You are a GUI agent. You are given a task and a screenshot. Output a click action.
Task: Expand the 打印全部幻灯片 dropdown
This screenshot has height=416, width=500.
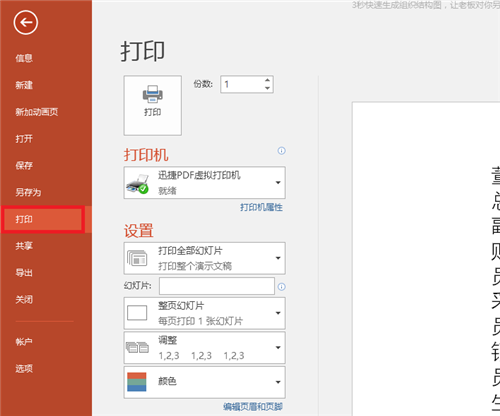click(205, 258)
